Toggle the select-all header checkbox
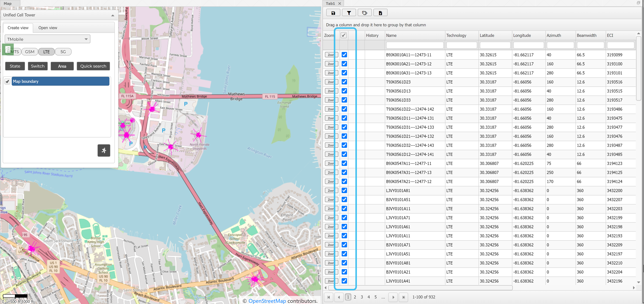This screenshot has height=304, width=644. click(344, 35)
